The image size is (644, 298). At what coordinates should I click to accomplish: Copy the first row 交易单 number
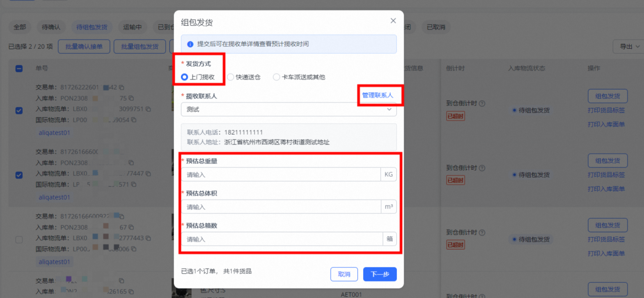121,87
